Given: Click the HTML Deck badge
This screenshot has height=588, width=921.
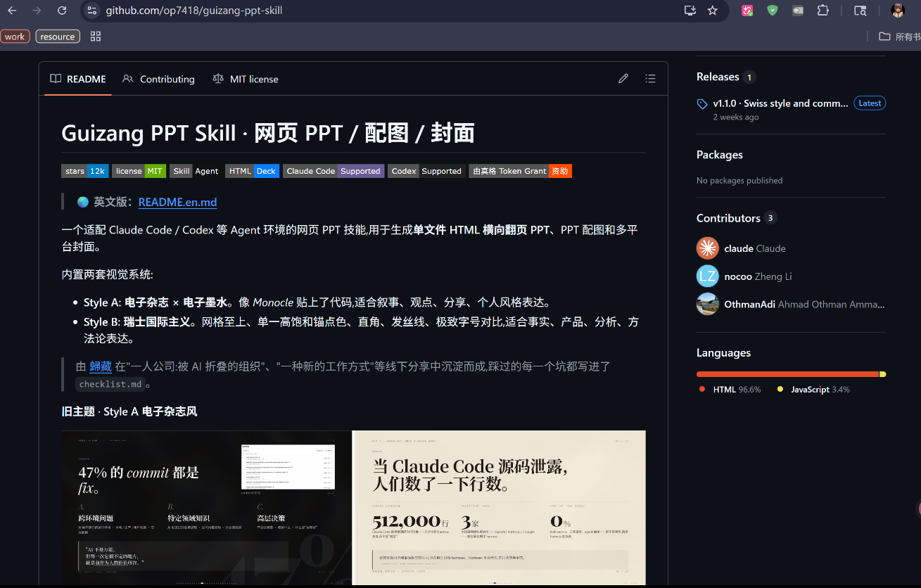Looking at the screenshot, I should (253, 171).
